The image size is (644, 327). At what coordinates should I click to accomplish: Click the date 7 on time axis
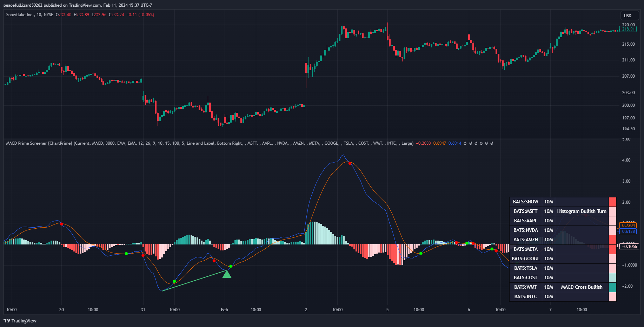pyautogui.click(x=550, y=310)
